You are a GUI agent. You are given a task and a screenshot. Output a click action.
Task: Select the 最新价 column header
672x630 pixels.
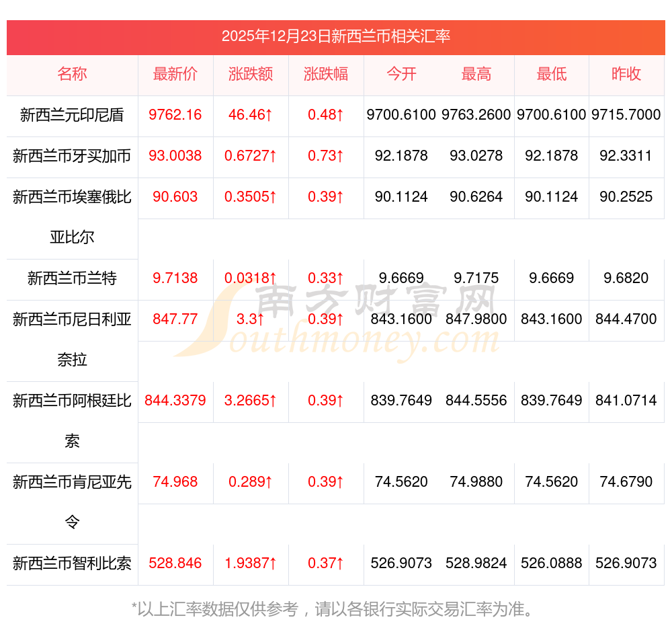[x=175, y=74]
